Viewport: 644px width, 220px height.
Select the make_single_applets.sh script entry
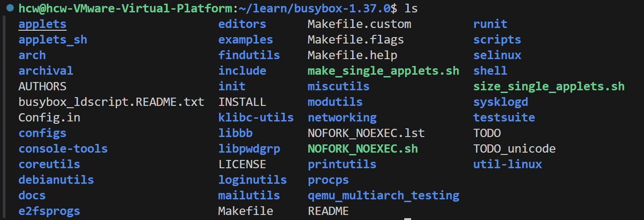pos(383,71)
